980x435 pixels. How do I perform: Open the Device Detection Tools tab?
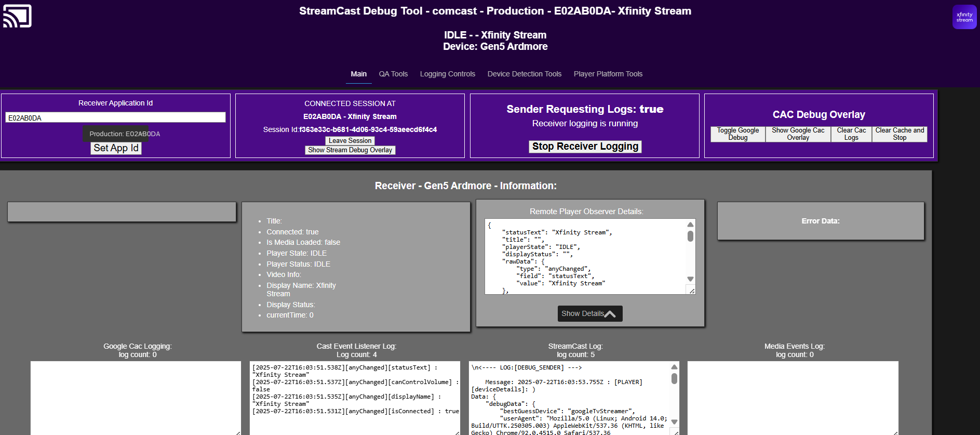coord(525,74)
